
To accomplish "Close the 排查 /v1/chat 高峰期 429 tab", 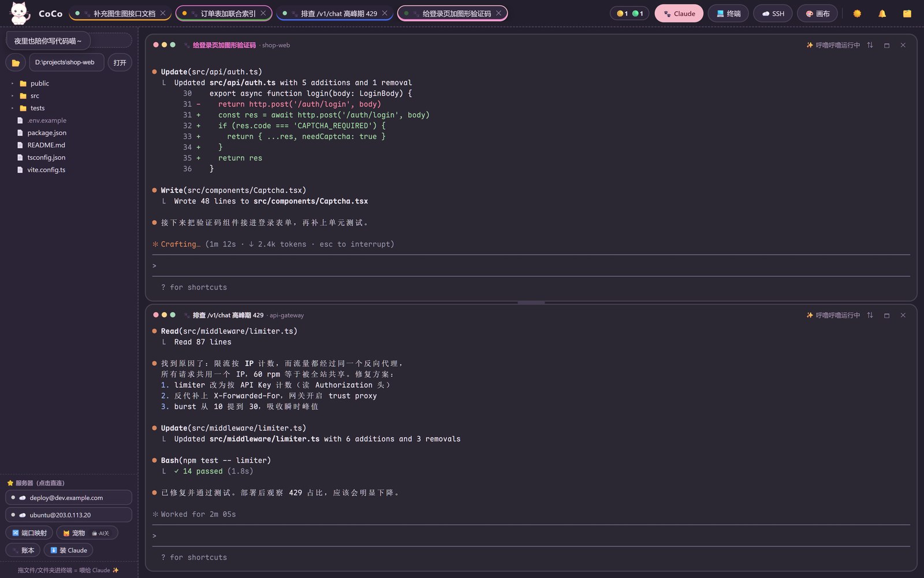I will click(x=385, y=13).
